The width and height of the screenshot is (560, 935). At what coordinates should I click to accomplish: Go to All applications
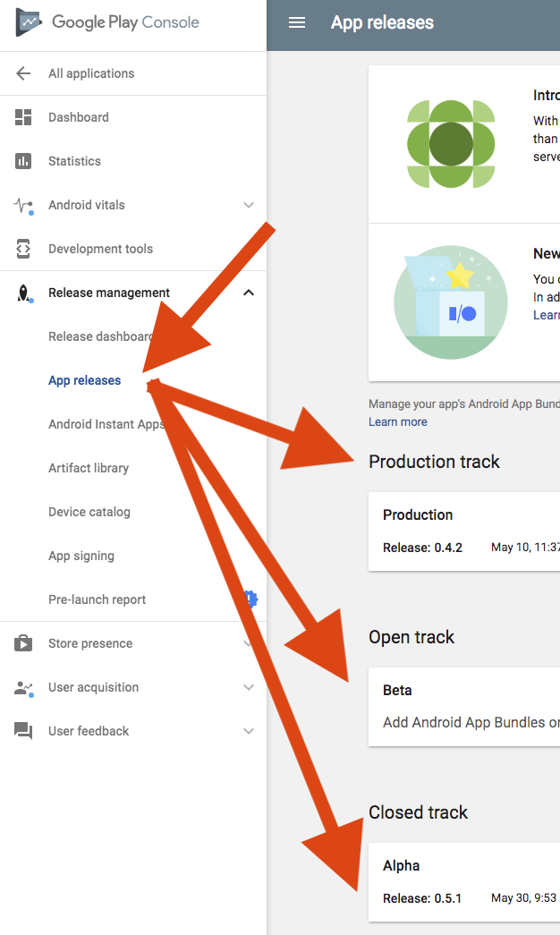pyautogui.click(x=91, y=73)
